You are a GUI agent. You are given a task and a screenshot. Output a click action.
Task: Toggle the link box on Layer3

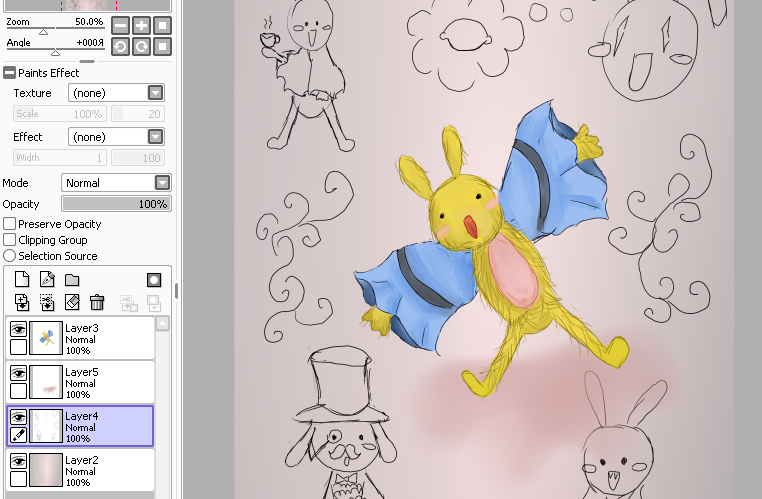tap(18, 347)
